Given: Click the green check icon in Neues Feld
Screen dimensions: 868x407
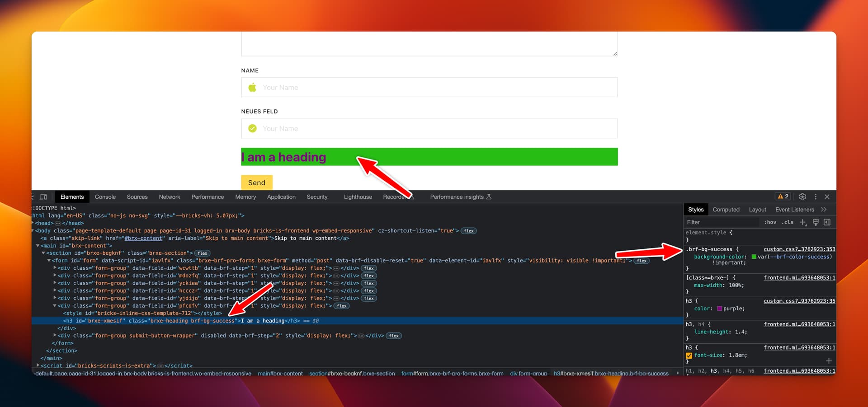Looking at the screenshot, I should (x=252, y=129).
